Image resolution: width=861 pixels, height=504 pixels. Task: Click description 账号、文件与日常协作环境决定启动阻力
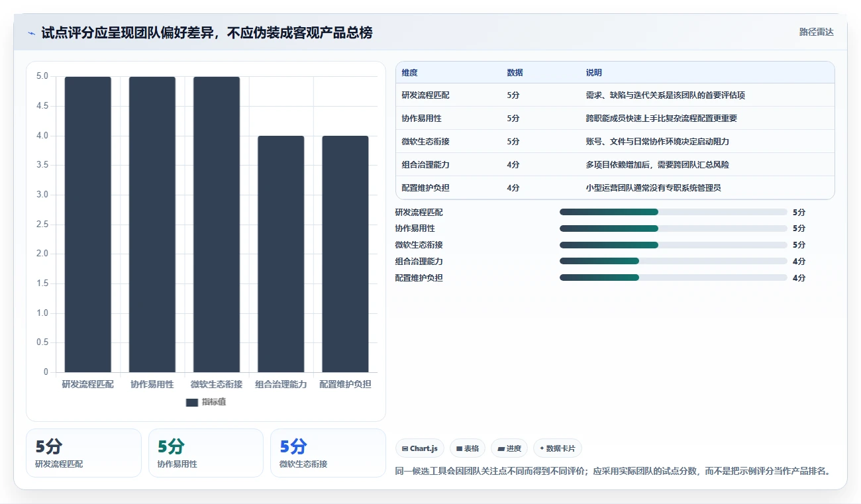(x=657, y=142)
